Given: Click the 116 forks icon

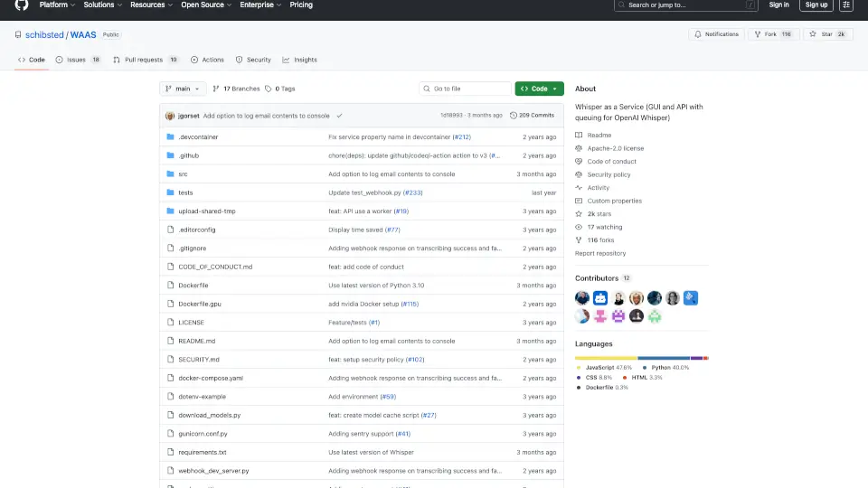Looking at the screenshot, I should click(x=579, y=240).
